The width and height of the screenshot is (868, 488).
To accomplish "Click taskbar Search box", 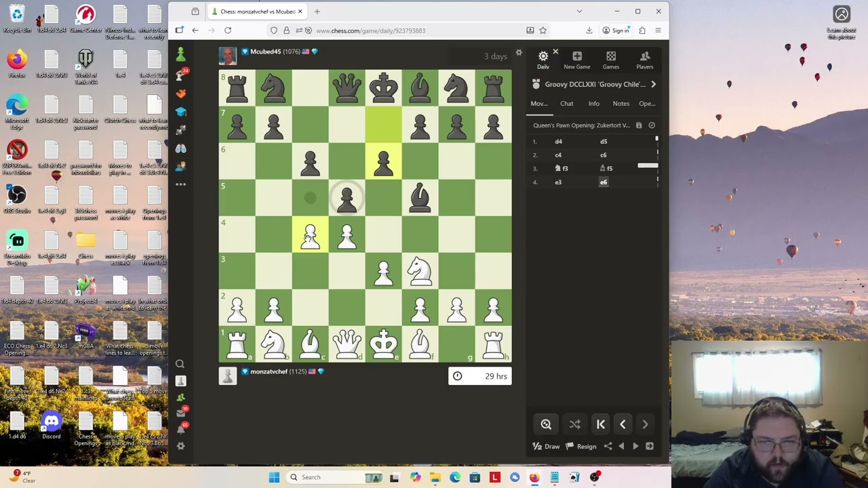I will click(334, 477).
